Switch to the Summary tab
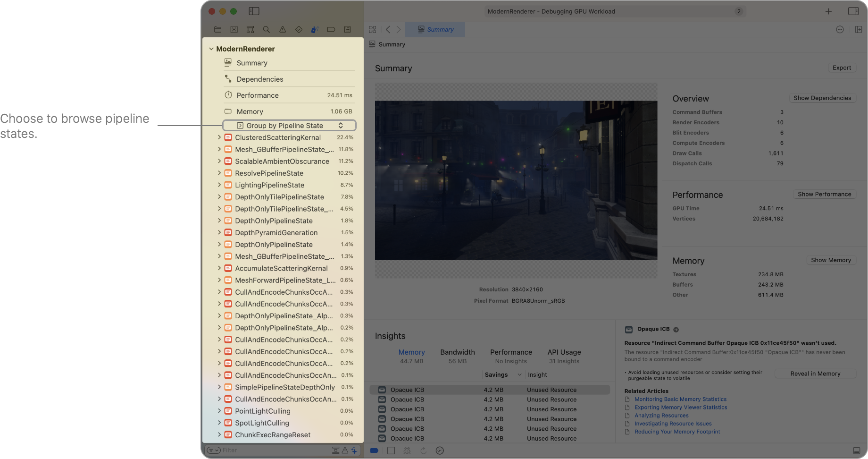Viewport: 868px width, 459px height. tap(435, 29)
